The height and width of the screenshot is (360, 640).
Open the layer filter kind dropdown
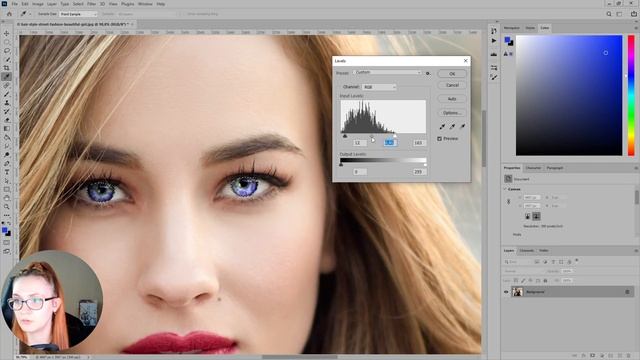point(517,262)
